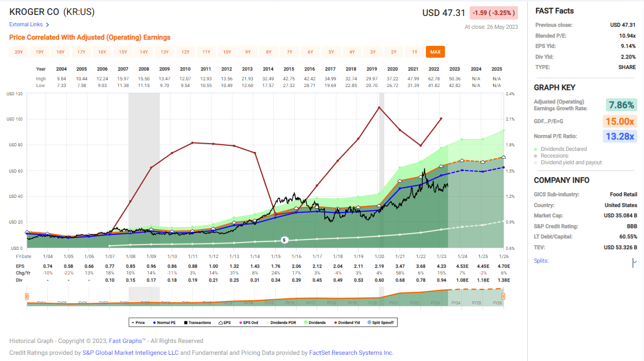Click the Blended P/E value 10.94x

(x=627, y=36)
